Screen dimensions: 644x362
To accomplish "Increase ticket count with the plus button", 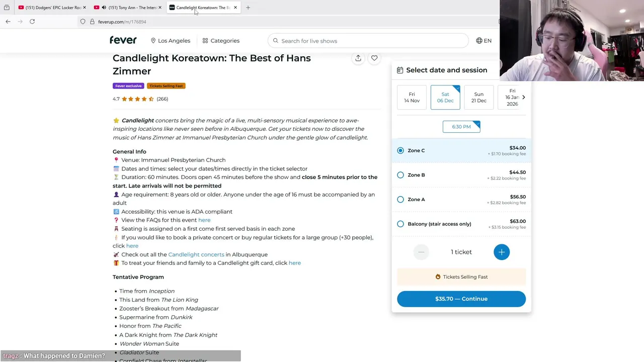I will click(x=502, y=252).
